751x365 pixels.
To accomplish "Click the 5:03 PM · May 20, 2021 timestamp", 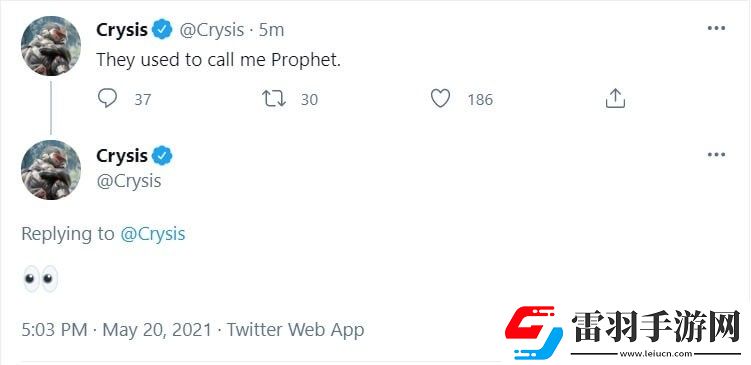I will point(116,330).
